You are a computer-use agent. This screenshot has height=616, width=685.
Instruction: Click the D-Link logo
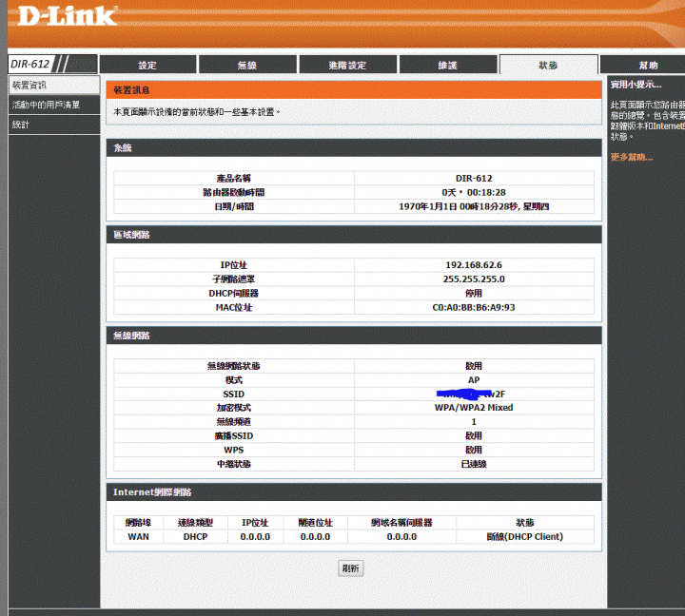tap(68, 16)
